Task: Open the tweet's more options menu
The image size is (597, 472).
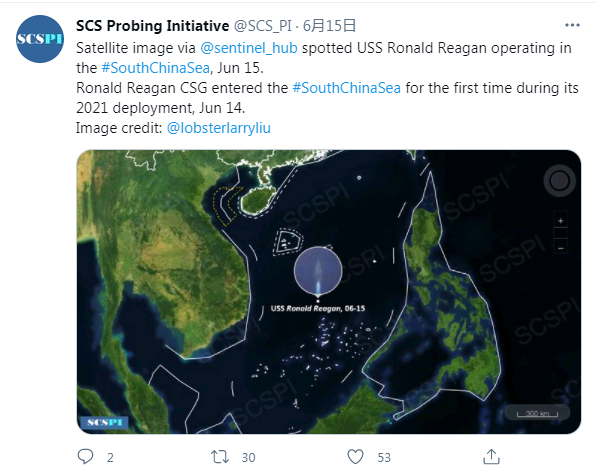Action: click(x=572, y=25)
